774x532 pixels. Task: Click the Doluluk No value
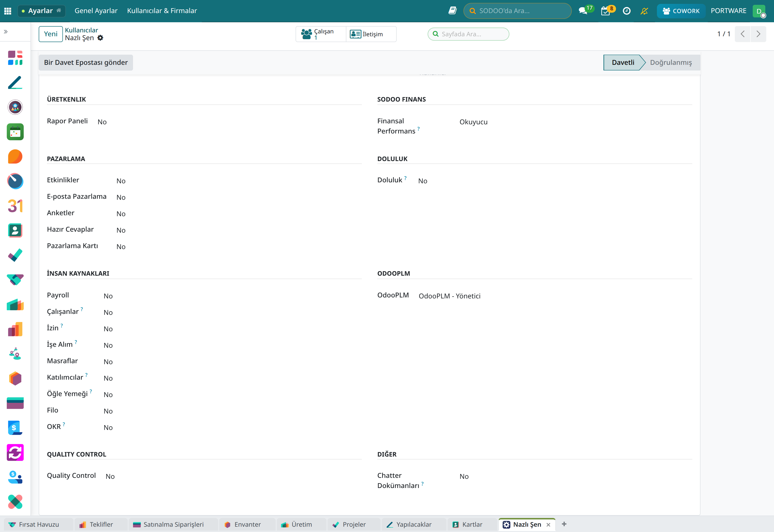[423, 181]
